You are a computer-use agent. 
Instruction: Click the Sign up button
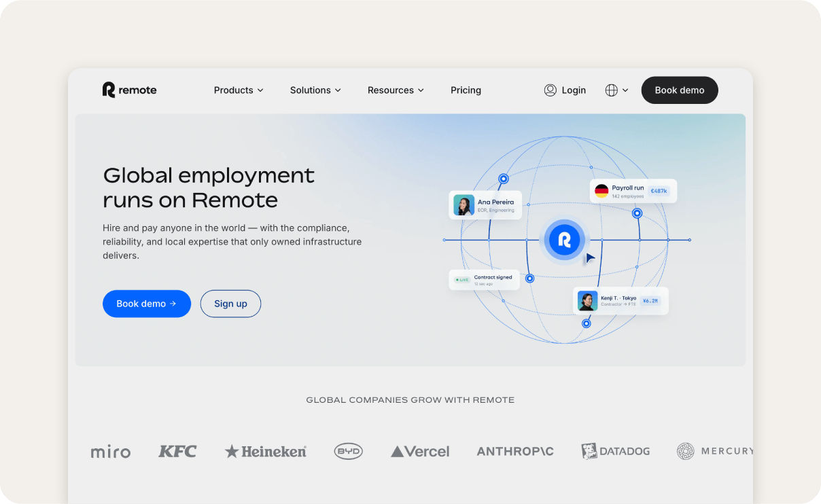point(230,304)
